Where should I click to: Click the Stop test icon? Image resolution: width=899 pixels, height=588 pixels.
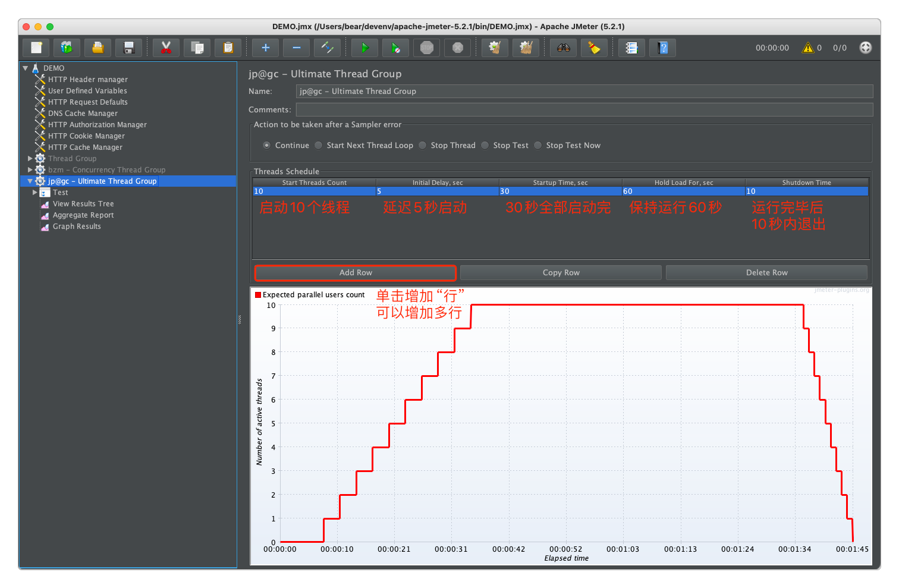click(426, 48)
